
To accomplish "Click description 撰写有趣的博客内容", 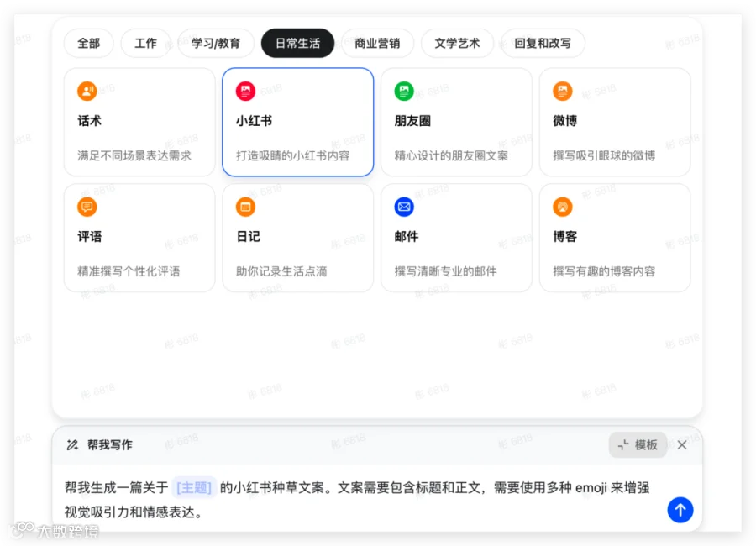I will (x=604, y=271).
